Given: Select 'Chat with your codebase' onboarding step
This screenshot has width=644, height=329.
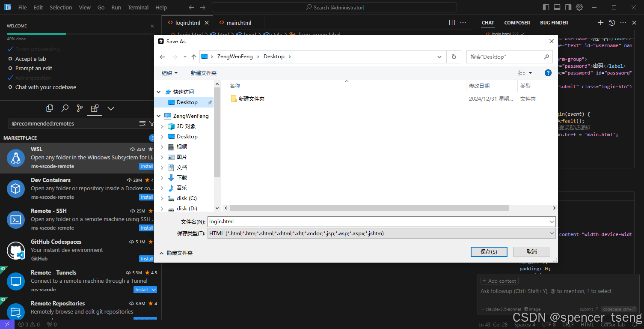Looking at the screenshot, I should (46, 87).
